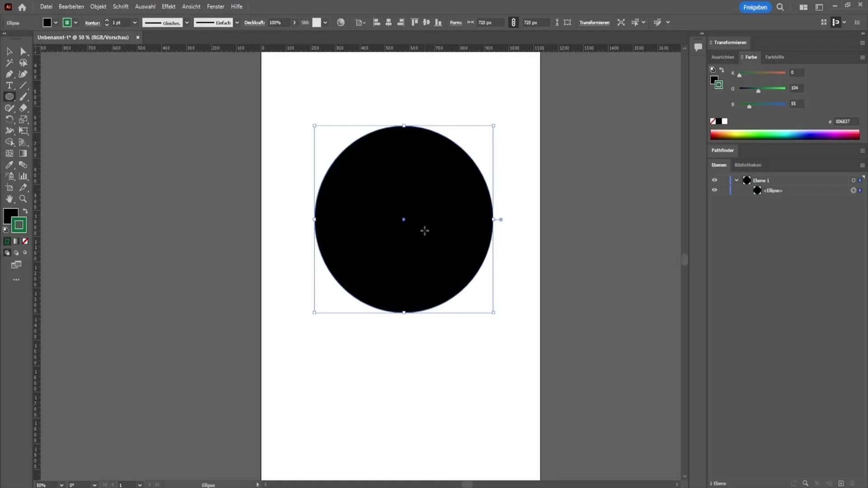Expand the Kontur weight dropdown
Image resolution: width=868 pixels, height=488 pixels.
(134, 23)
